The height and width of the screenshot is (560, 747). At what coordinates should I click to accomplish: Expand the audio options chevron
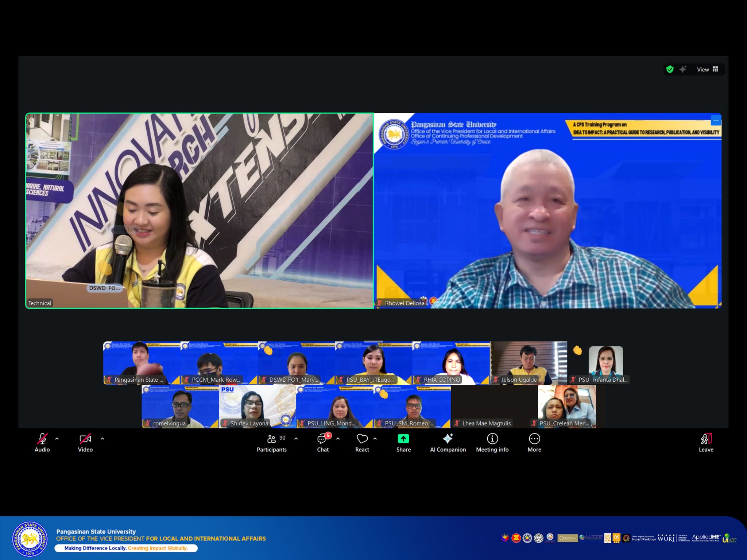(57, 439)
